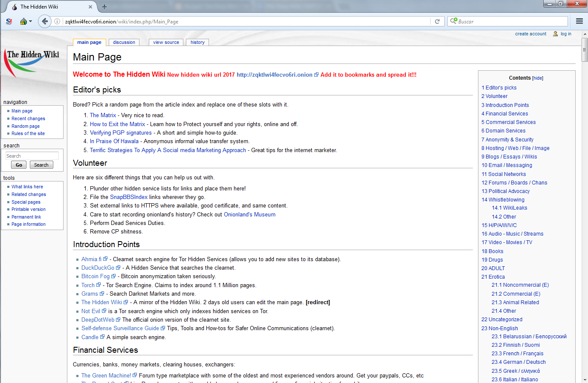Click The Hidden Wiki logo
Screen dimensions: 588x383
[32, 63]
